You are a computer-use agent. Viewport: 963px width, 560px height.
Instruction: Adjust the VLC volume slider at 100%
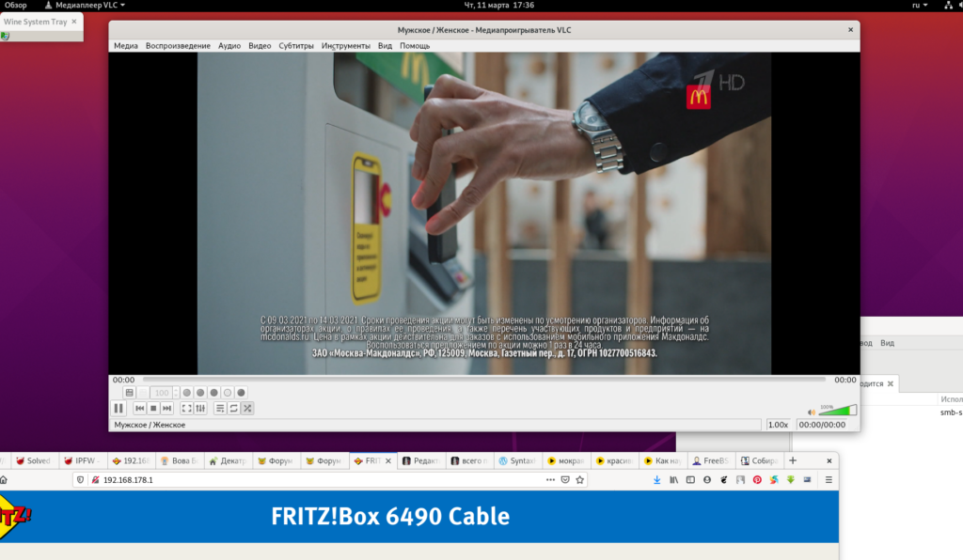click(838, 411)
